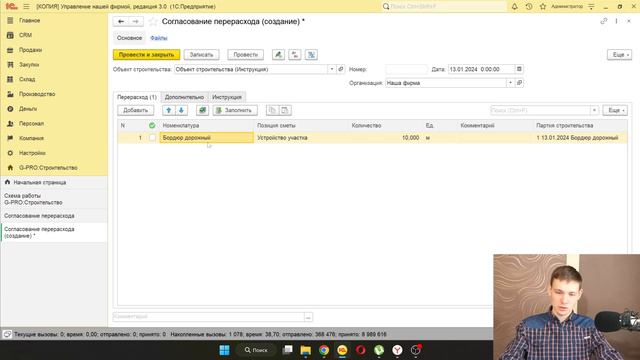Open Chrome from taskbar
Image resolution: width=640 pixels, height=360 pixels.
pos(324,350)
